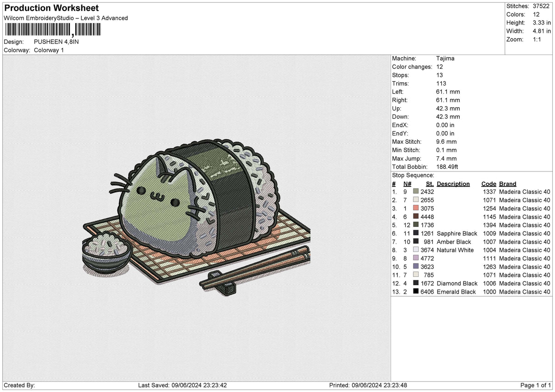
Task: Click the 'Natural White' description
Action: coord(456,250)
